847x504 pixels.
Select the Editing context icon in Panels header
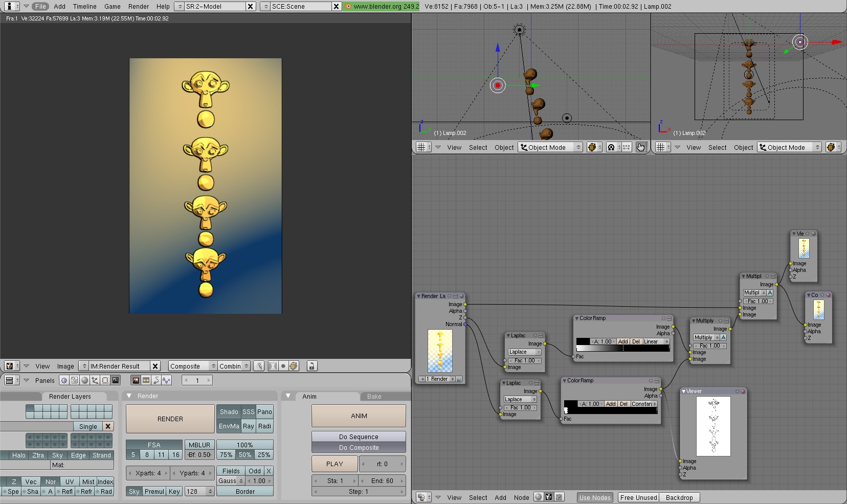pos(105,380)
